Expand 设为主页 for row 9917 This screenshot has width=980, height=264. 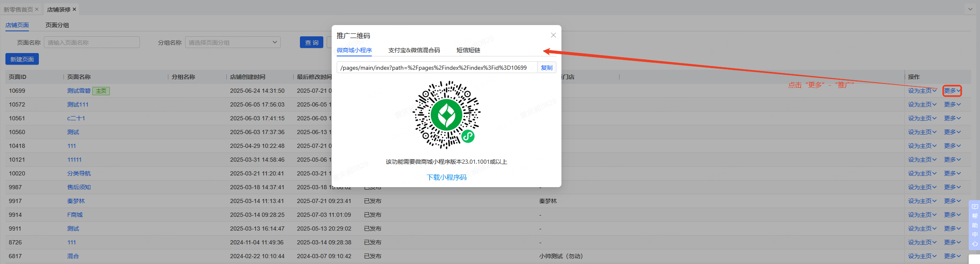(922, 201)
